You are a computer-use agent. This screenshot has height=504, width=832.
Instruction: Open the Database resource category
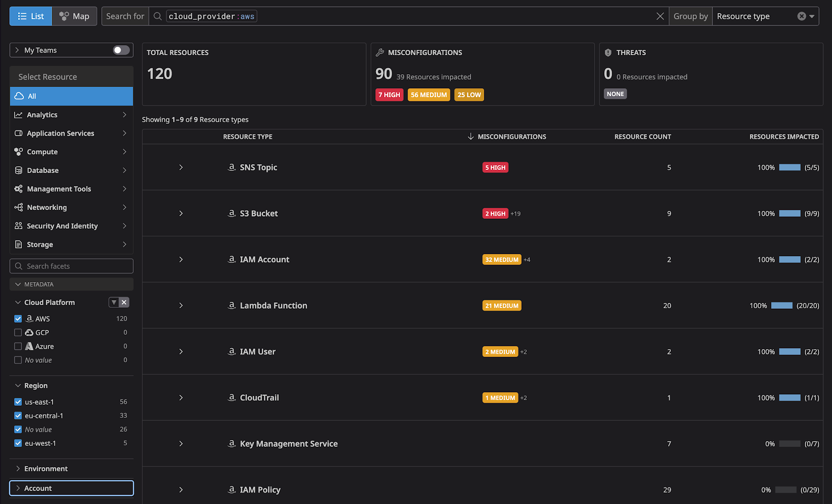tap(71, 170)
